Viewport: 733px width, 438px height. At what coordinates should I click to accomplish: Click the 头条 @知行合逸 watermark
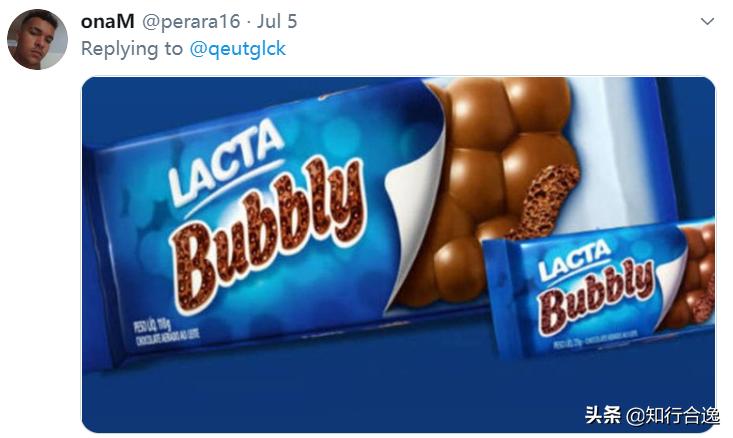(x=651, y=415)
